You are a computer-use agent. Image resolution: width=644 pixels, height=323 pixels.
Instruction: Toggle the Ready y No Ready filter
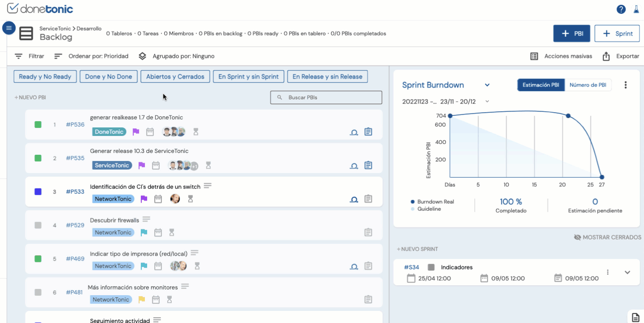click(45, 77)
